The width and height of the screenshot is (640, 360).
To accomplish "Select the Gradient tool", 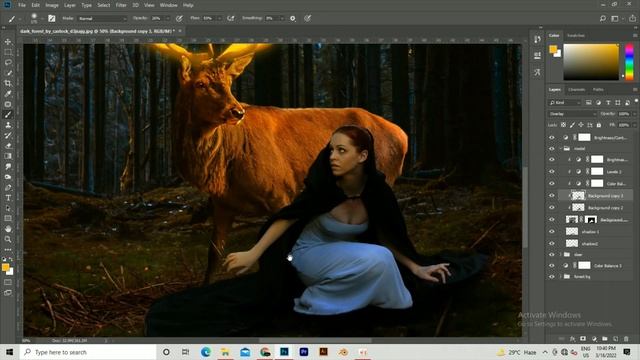I will [8, 156].
